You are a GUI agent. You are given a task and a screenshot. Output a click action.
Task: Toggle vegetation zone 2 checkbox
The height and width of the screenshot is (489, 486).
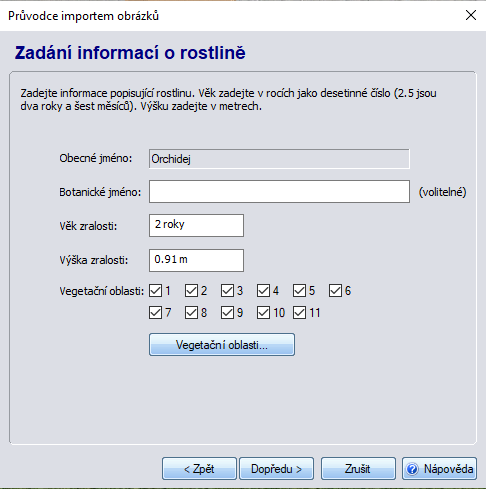point(191,291)
